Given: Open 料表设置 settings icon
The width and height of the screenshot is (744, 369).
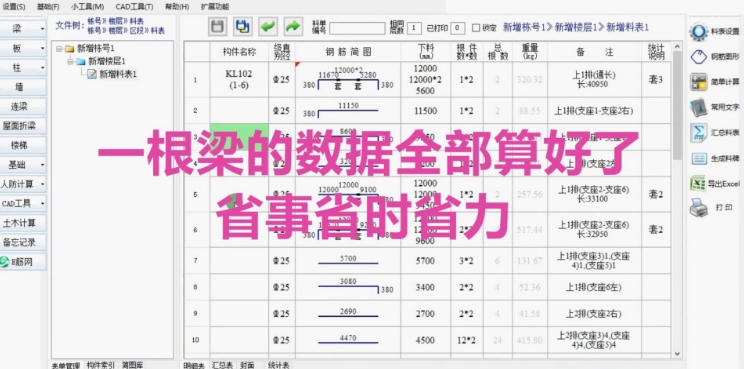Looking at the screenshot, I should (698, 32).
